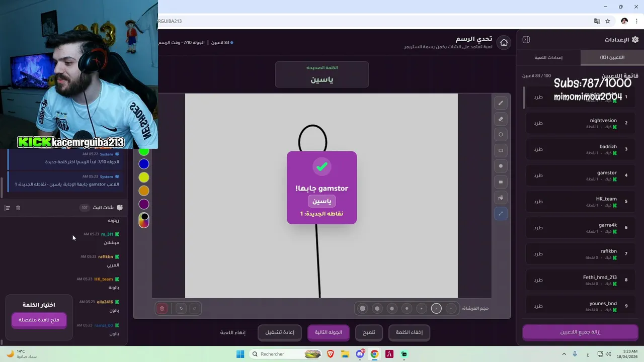The image size is (644, 362).
Task: Open Chrome profile avatar
Action: 624,21
